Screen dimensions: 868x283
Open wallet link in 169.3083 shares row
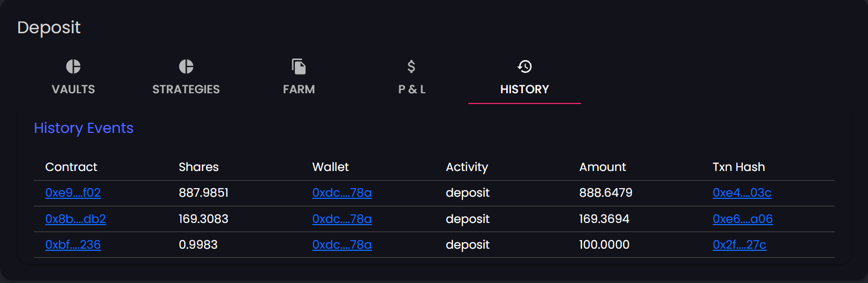(x=342, y=219)
